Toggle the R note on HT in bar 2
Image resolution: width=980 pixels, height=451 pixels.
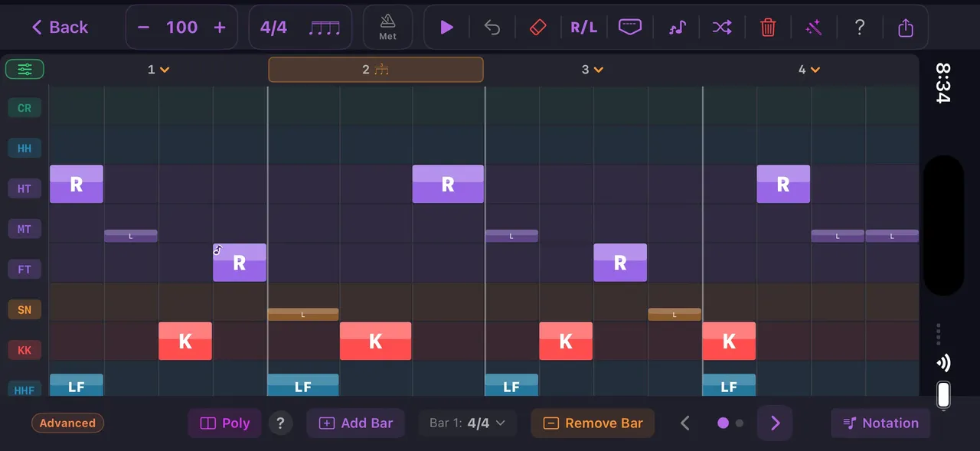tap(448, 184)
